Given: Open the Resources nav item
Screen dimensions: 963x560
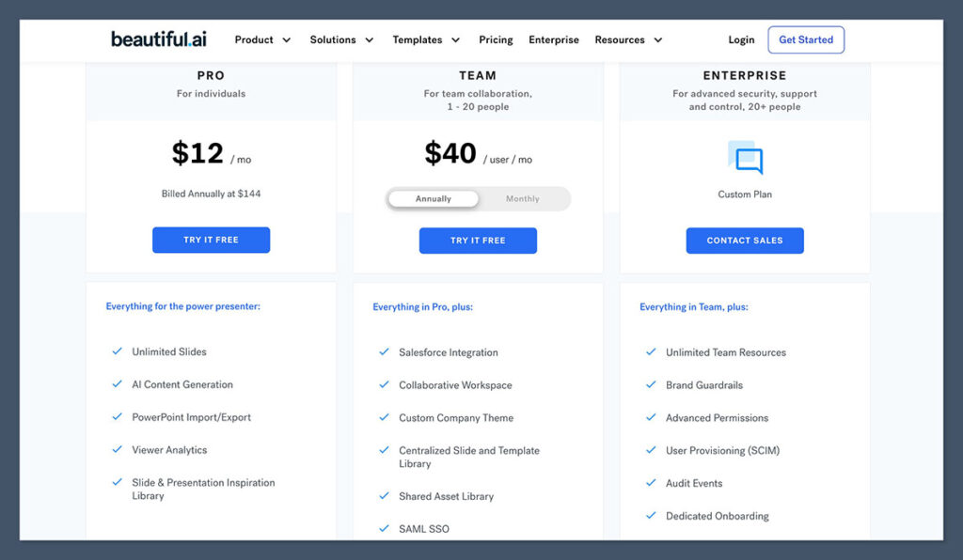Looking at the screenshot, I should pyautogui.click(x=620, y=39).
